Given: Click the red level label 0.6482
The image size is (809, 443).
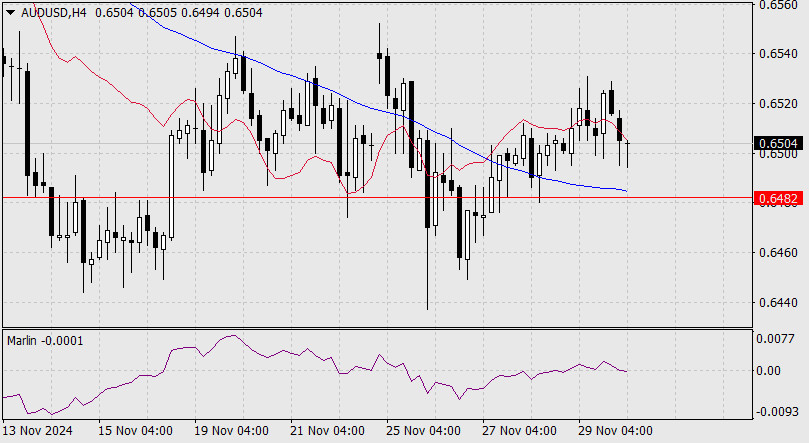Looking at the screenshot, I should 778,198.
